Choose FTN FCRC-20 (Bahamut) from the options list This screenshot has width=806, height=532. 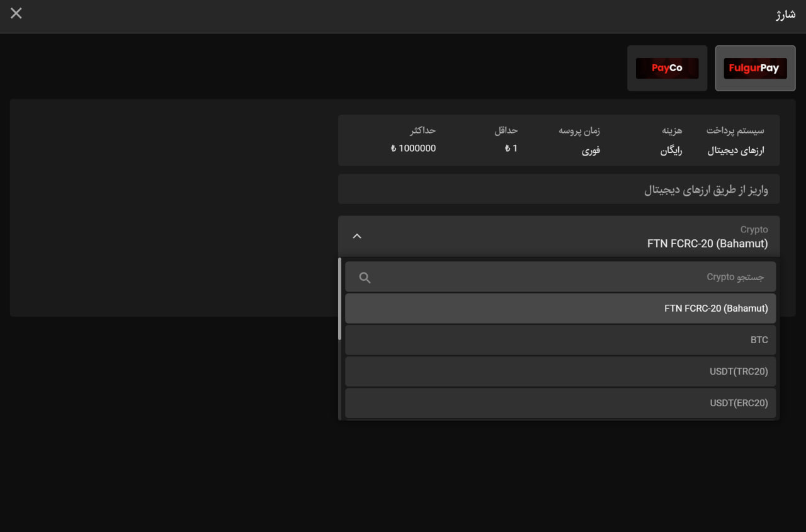coord(560,308)
